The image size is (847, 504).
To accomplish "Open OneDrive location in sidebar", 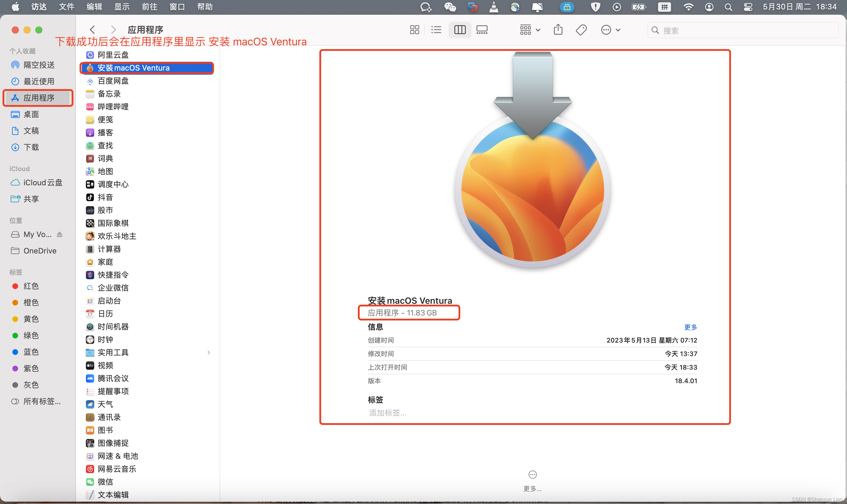I will pos(37,251).
